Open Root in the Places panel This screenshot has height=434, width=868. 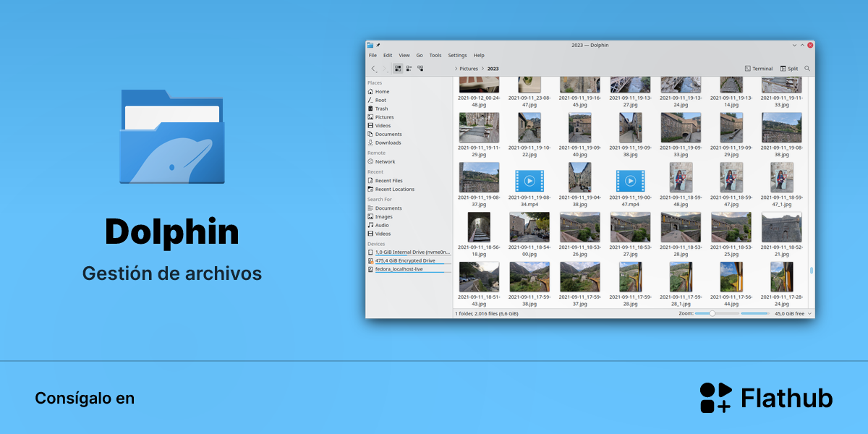pyautogui.click(x=409, y=100)
